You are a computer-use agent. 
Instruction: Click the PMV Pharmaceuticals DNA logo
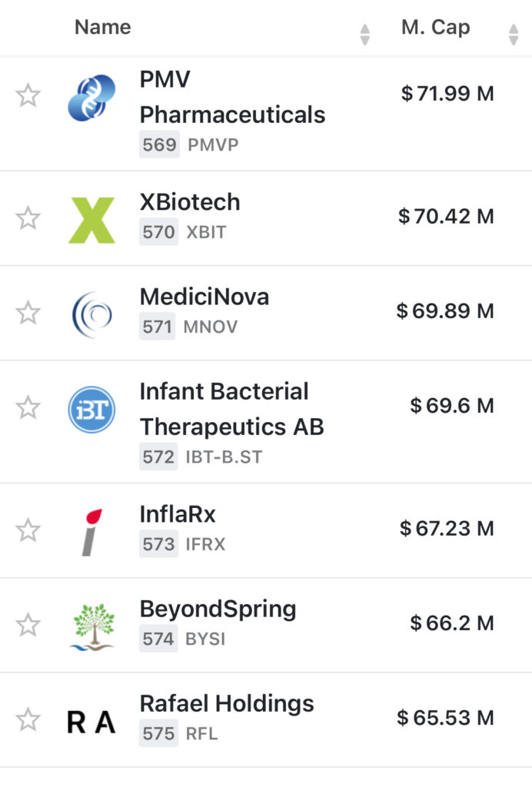click(91, 98)
